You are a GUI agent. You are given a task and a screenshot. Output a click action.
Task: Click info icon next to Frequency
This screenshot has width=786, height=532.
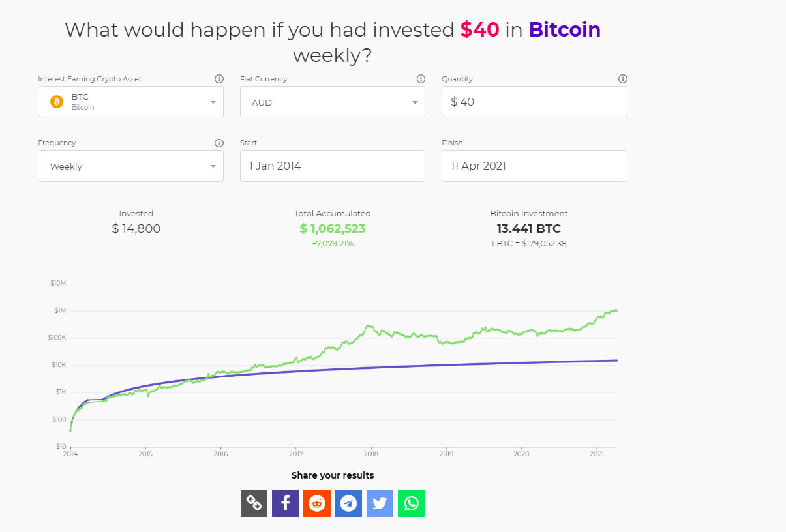pos(219,143)
